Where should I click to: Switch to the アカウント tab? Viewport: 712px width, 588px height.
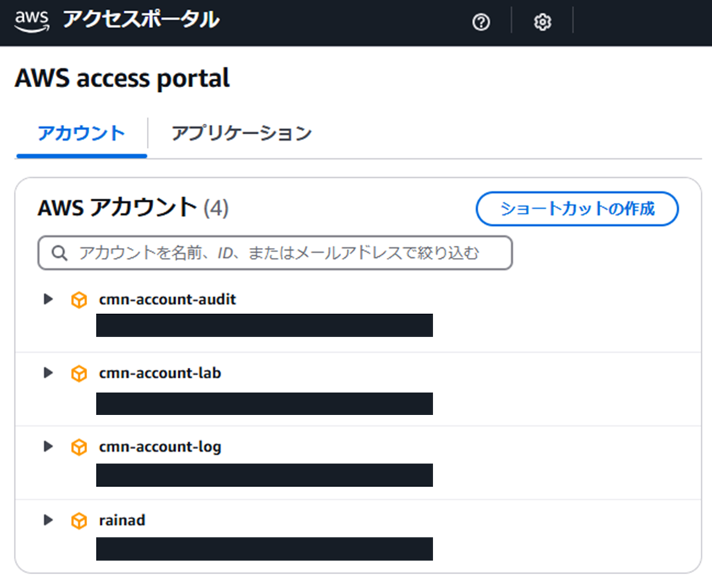point(81,133)
